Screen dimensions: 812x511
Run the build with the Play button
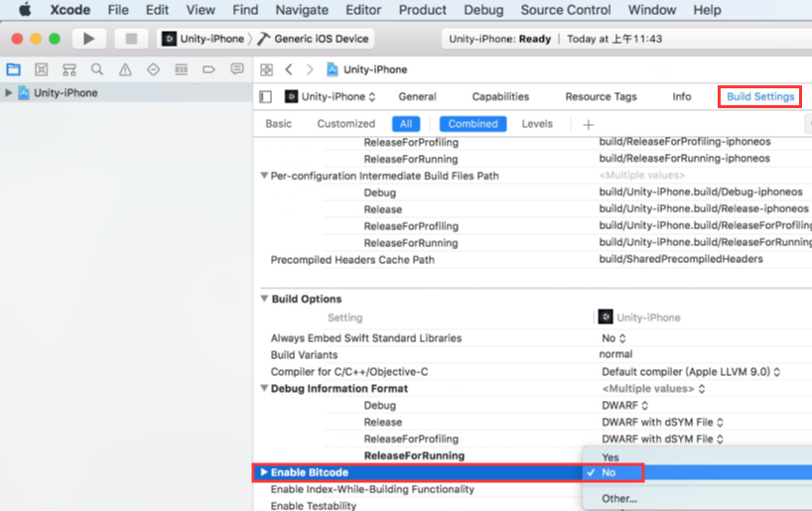(x=88, y=39)
